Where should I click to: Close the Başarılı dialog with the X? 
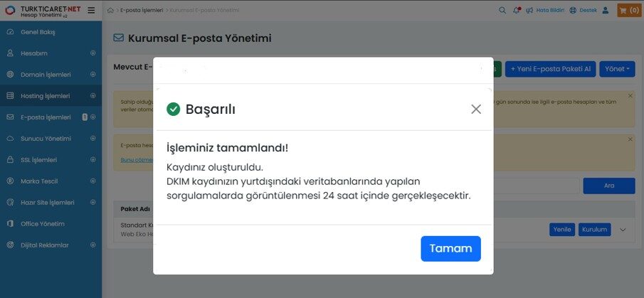[476, 110]
